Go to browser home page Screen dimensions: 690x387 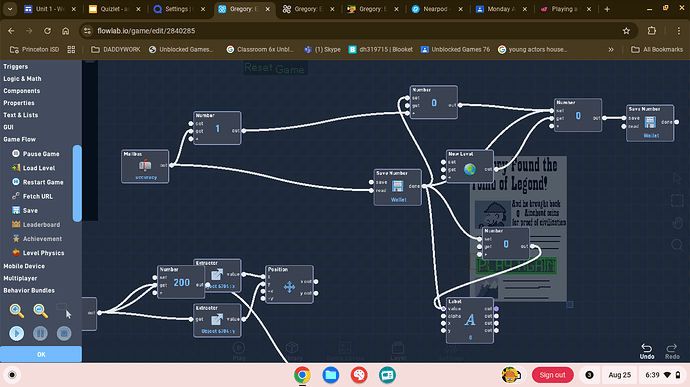(x=66, y=31)
